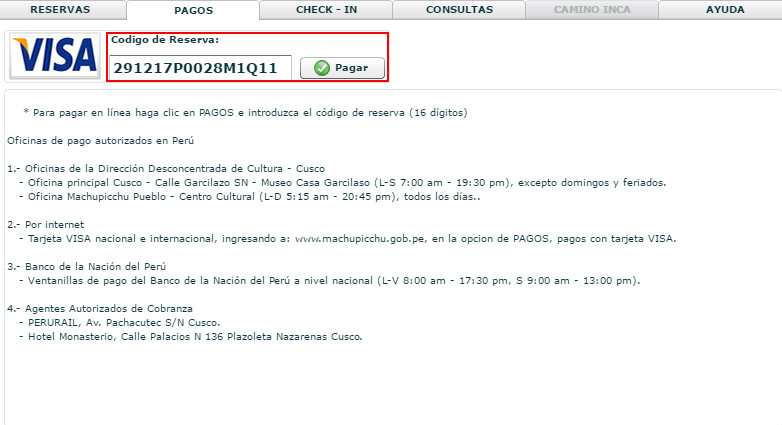The width and height of the screenshot is (782, 425).
Task: Click the VISA logo image
Action: (x=55, y=55)
